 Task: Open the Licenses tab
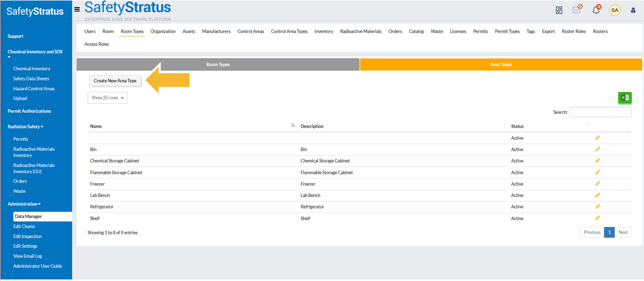458,31
